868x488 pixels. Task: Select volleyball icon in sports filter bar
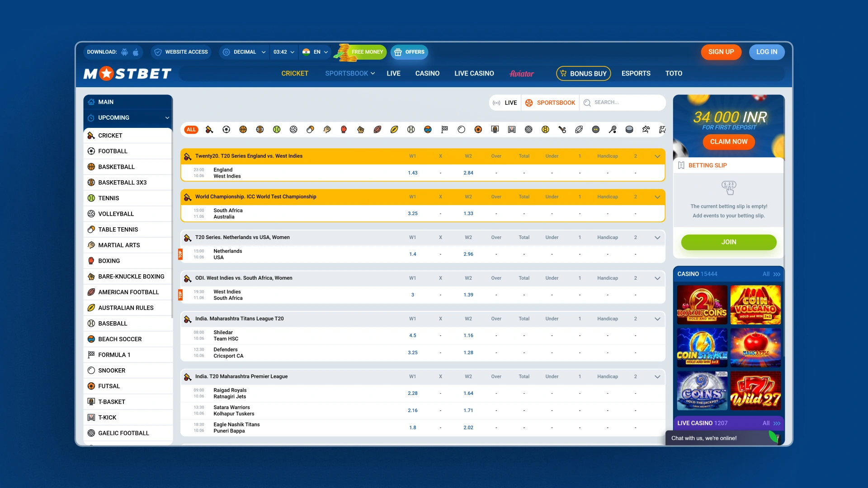point(293,130)
